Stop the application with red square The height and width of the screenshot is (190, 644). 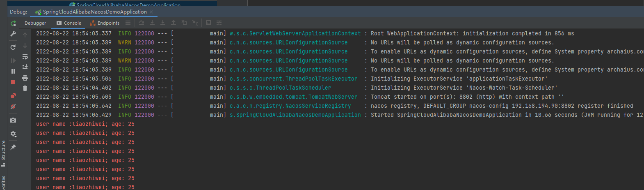tap(13, 82)
